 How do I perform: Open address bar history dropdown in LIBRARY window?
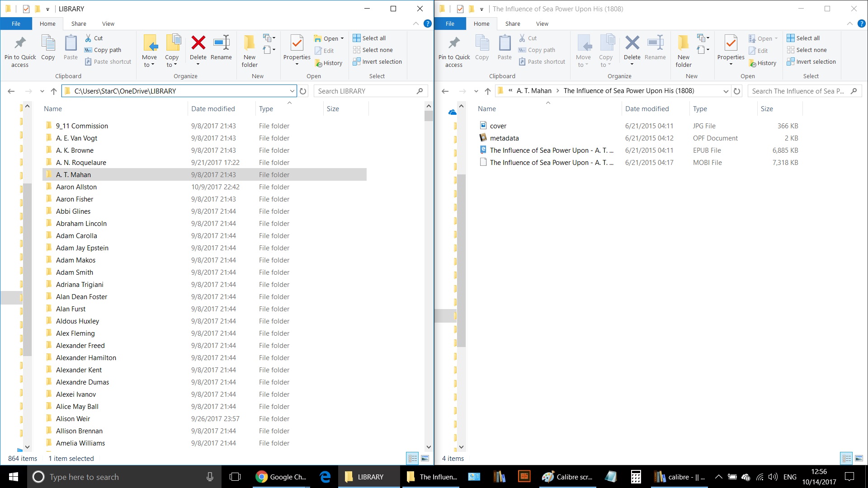(292, 91)
